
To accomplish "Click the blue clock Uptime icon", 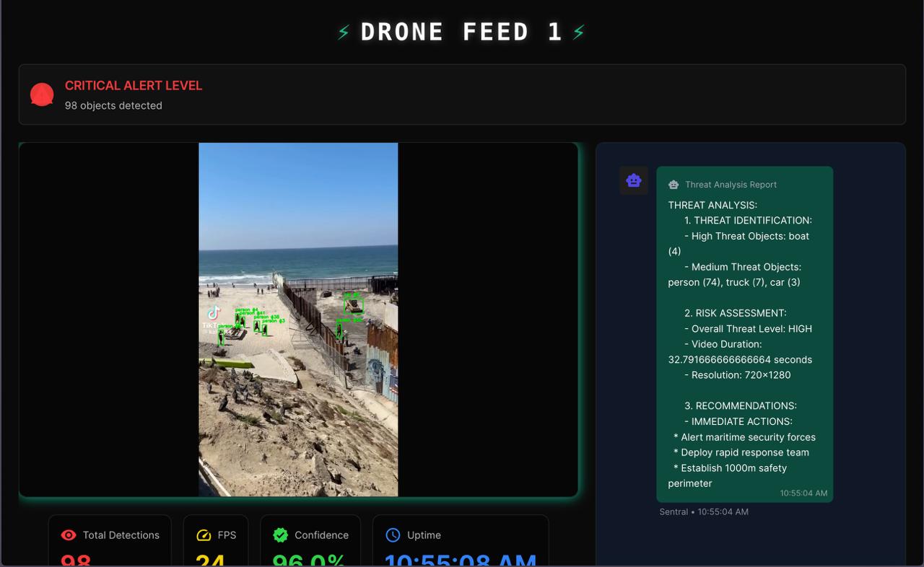I will click(393, 535).
